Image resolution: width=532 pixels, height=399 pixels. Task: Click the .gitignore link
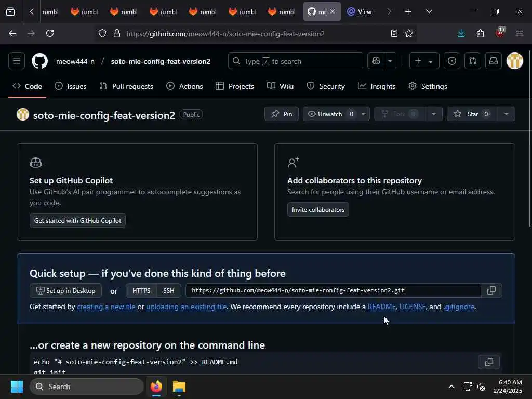[x=459, y=307]
